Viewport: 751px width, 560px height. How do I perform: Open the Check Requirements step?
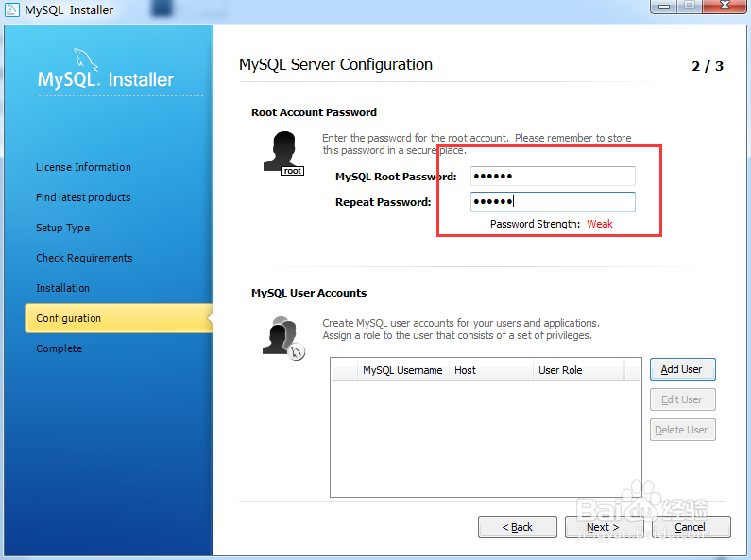pos(84,258)
